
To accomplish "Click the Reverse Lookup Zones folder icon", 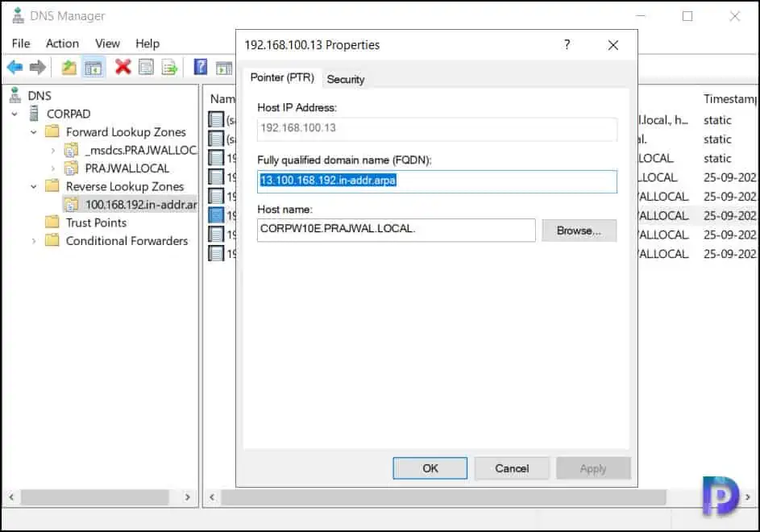I will (52, 185).
